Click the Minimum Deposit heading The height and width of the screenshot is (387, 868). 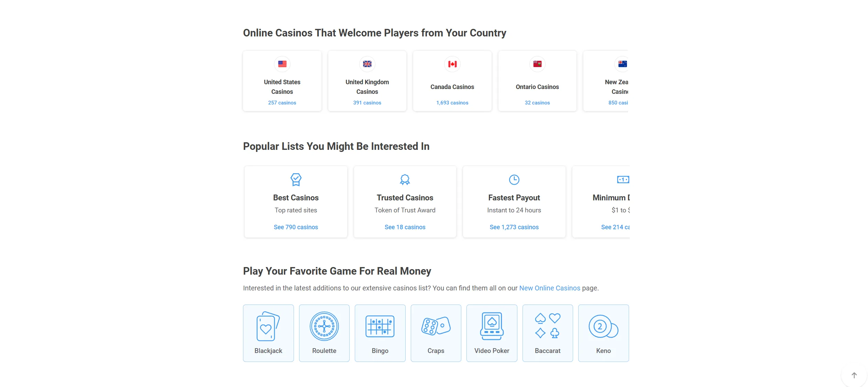(611, 198)
